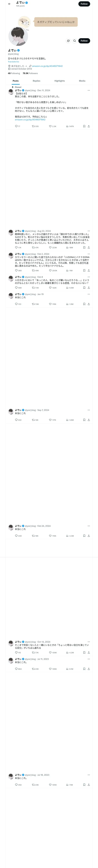This screenshot has height=868, width=98.
Task: Share the Aug 22, 2024 post
Action: pos(89,247)
